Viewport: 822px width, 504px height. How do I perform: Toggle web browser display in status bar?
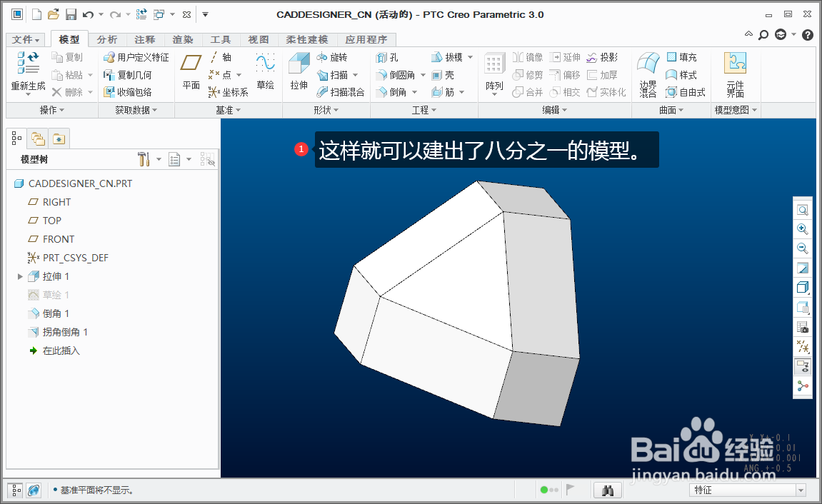click(x=34, y=490)
